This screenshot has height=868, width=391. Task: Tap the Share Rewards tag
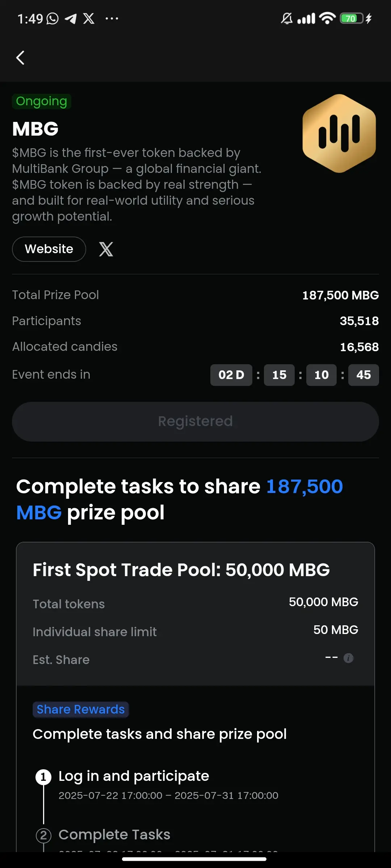81,709
